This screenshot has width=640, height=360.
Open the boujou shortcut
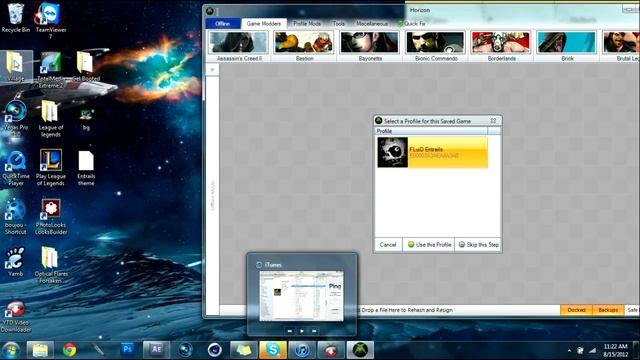16,216
